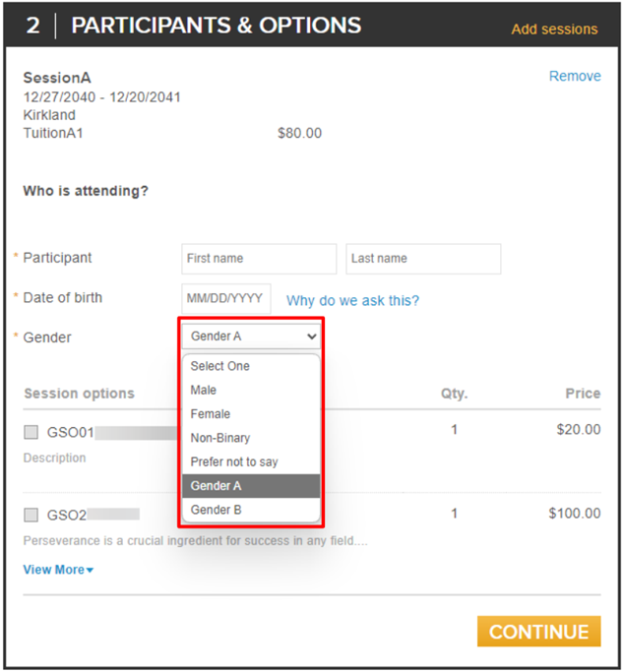Open Why do we ask this link
This screenshot has height=672, width=623.
(x=352, y=300)
